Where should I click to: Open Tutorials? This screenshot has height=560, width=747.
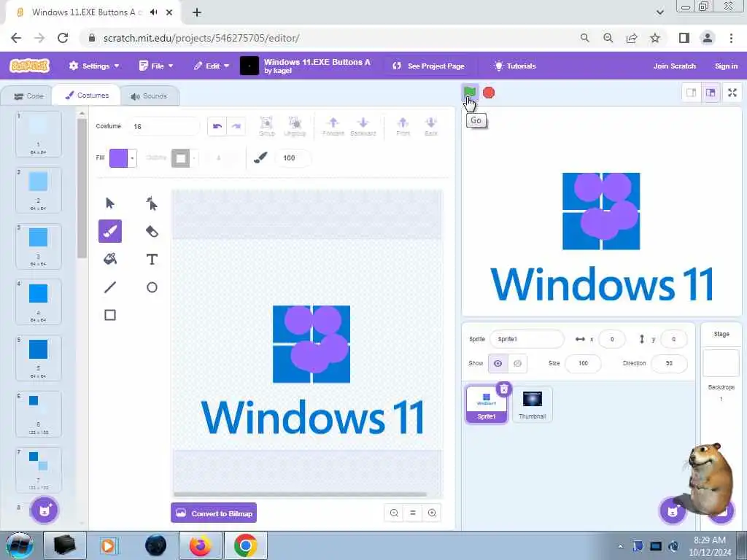[515, 66]
